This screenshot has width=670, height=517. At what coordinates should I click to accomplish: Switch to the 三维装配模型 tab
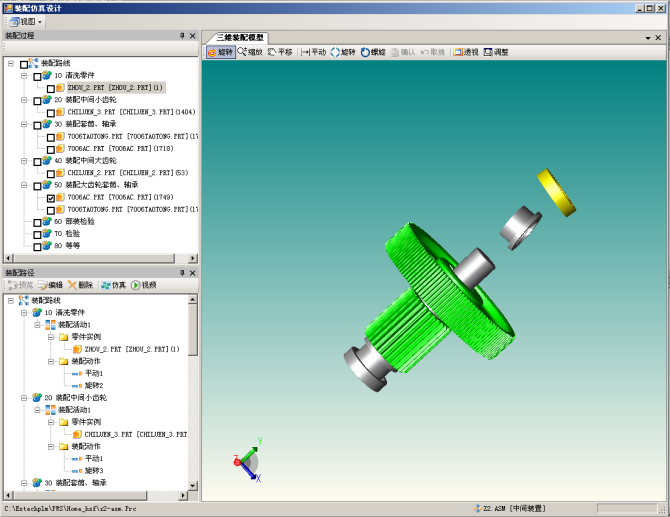tap(240, 37)
